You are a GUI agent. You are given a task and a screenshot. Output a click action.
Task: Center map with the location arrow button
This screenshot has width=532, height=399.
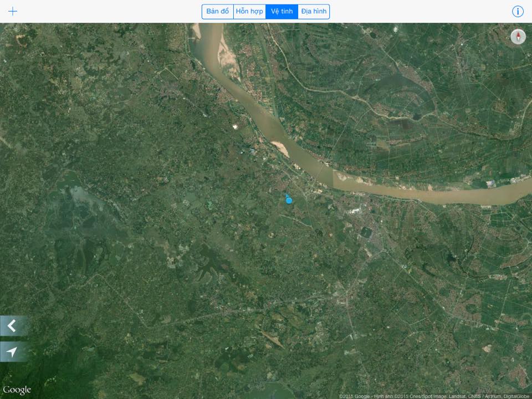tap(13, 351)
